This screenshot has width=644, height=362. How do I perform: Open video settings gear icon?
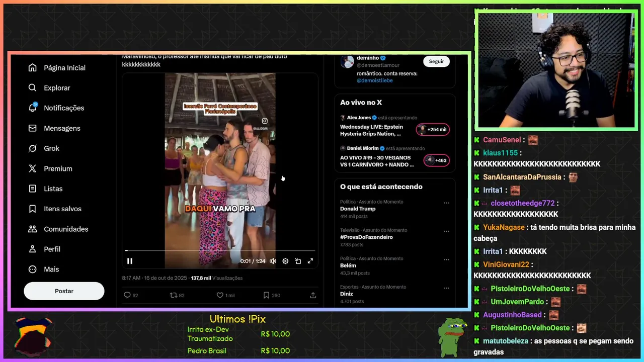tap(285, 261)
